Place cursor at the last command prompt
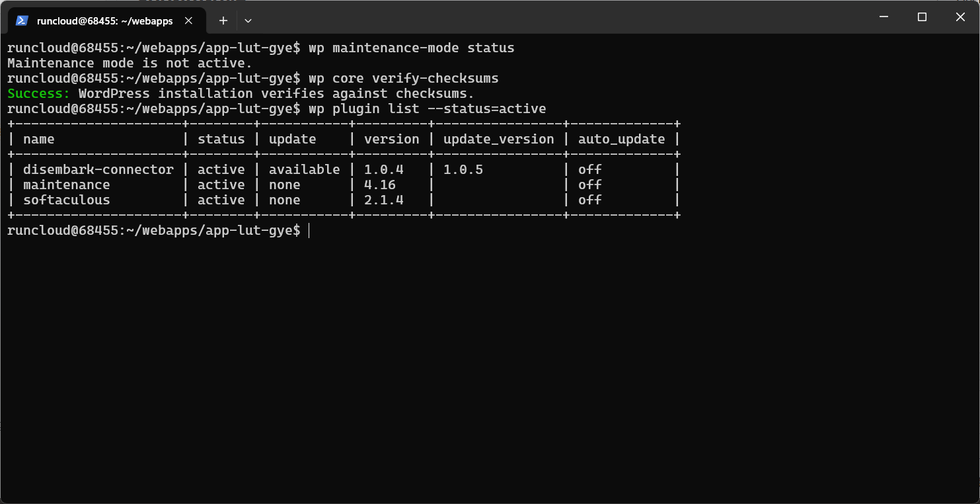The image size is (980, 504). coord(309,230)
